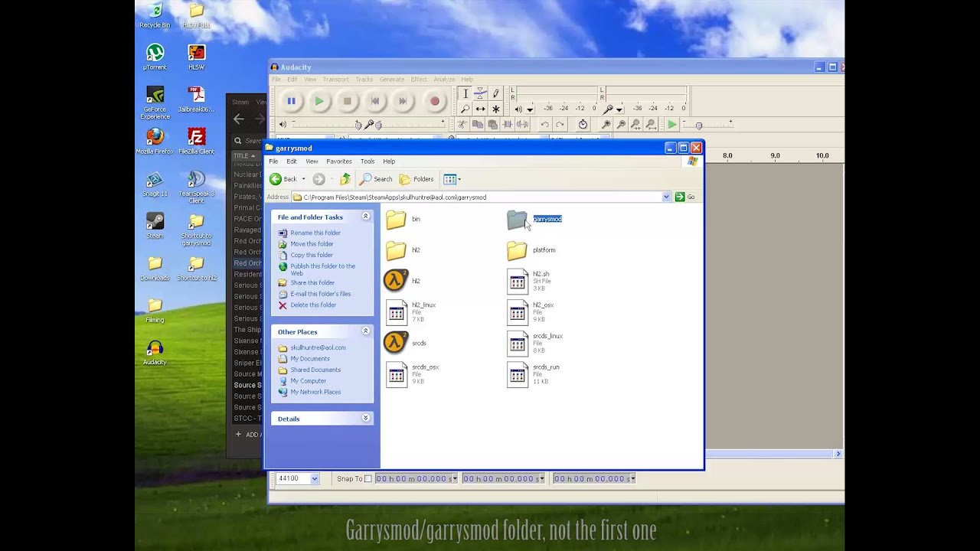Open FileZilla Client desktop icon
Screen dimensions: 980x551
pyautogui.click(x=197, y=142)
